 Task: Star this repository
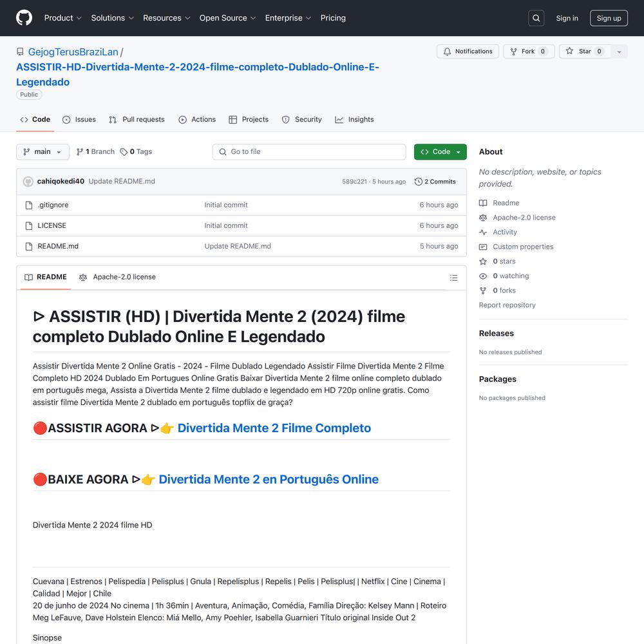[585, 52]
